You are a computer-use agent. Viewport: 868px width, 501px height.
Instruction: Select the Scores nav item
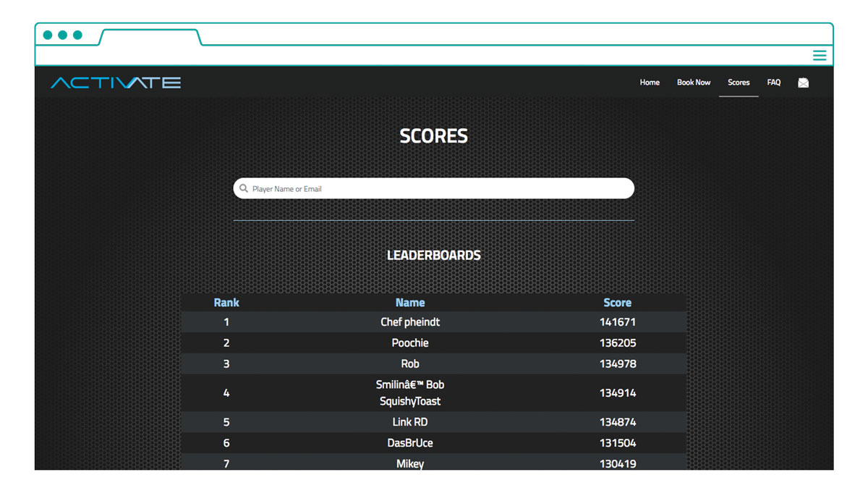tap(739, 83)
